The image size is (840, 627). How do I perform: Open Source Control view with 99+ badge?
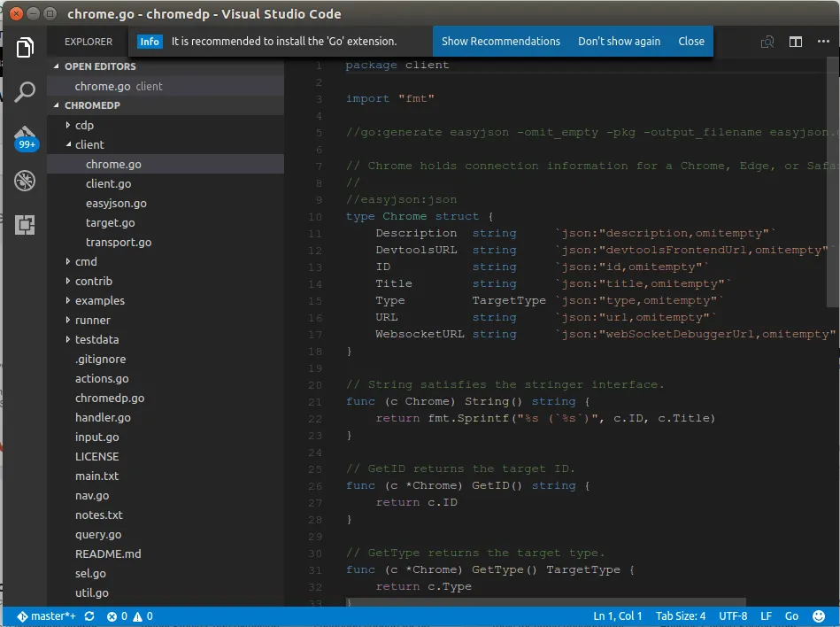click(x=25, y=137)
